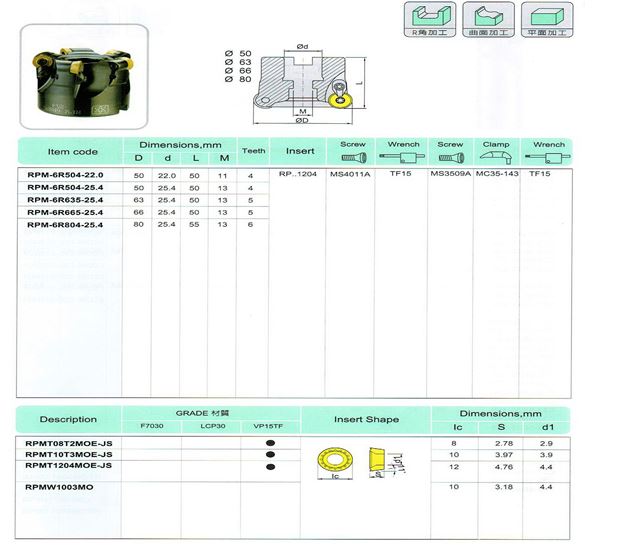The image size is (632, 552).
Task: Click D value 63 in RPM-6R635 row
Action: (139, 200)
